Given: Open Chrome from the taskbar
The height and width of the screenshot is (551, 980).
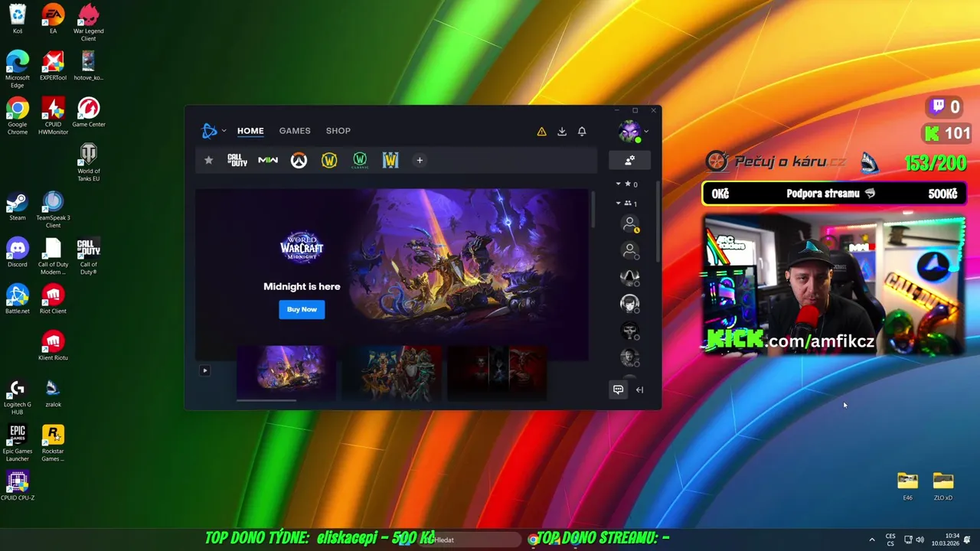Looking at the screenshot, I should pyautogui.click(x=533, y=540).
